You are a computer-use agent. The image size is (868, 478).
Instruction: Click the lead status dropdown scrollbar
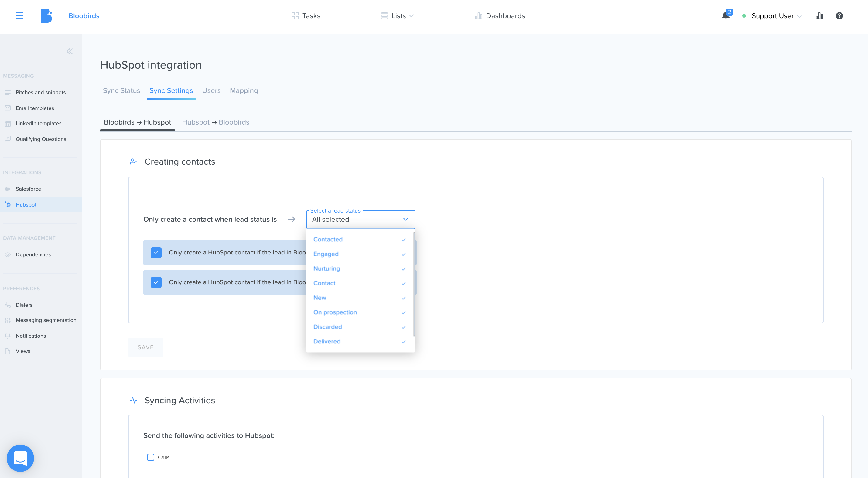pos(414,284)
